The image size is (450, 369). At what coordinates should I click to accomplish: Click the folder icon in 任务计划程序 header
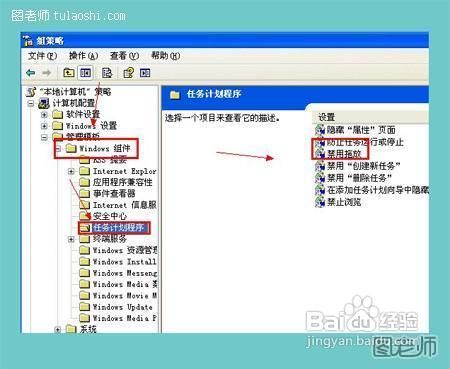coord(175,95)
